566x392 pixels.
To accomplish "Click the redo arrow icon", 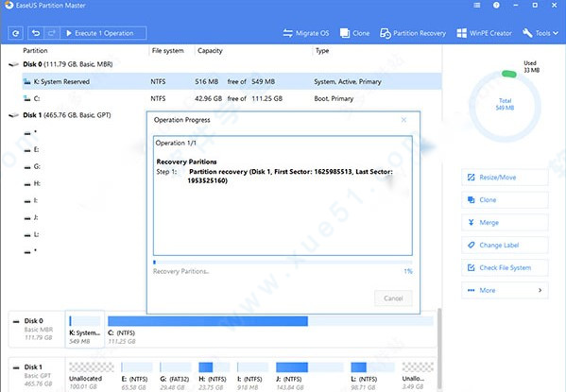I will [52, 33].
